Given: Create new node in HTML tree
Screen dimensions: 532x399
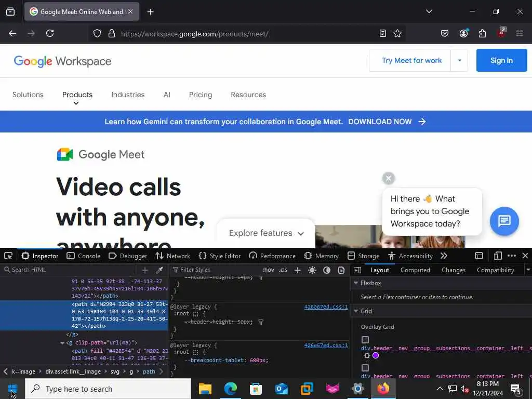Looking at the screenshot, I should tap(145, 270).
